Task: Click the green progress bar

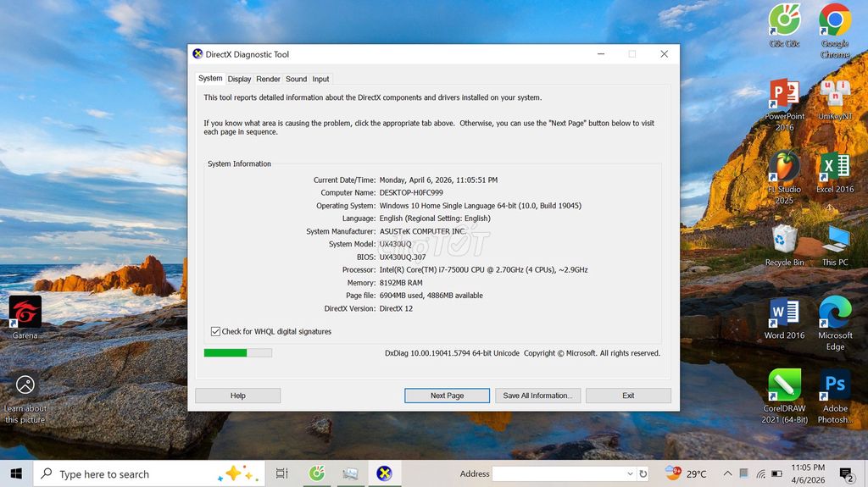Action: [238, 353]
